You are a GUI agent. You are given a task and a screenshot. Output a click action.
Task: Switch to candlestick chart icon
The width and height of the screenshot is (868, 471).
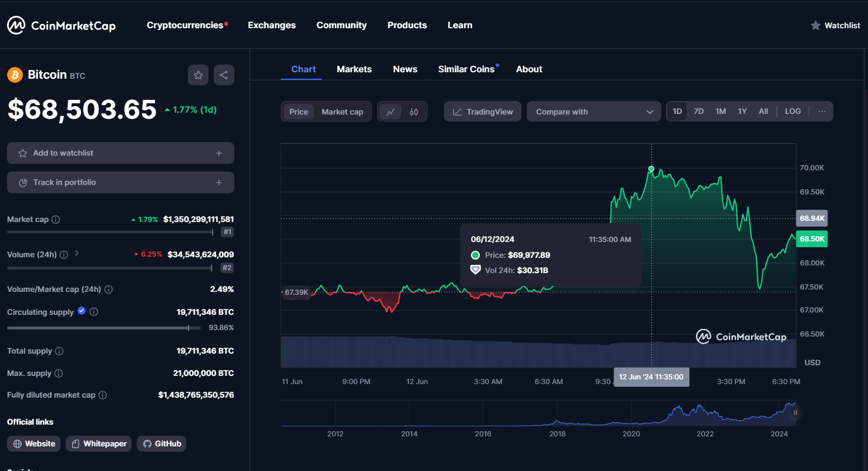(x=414, y=112)
